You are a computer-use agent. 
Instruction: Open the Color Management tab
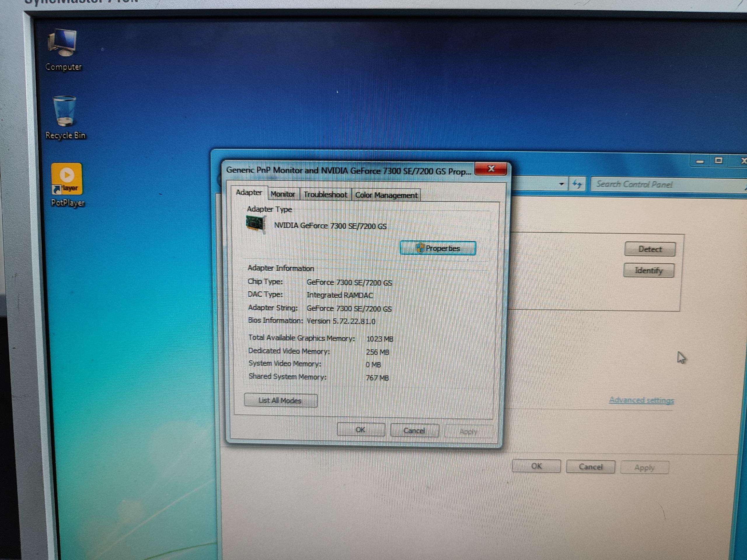(386, 195)
